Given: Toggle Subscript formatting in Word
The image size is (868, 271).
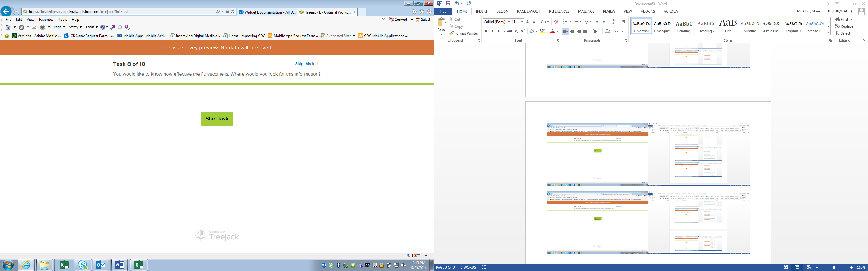Looking at the screenshot, I should [516, 31].
